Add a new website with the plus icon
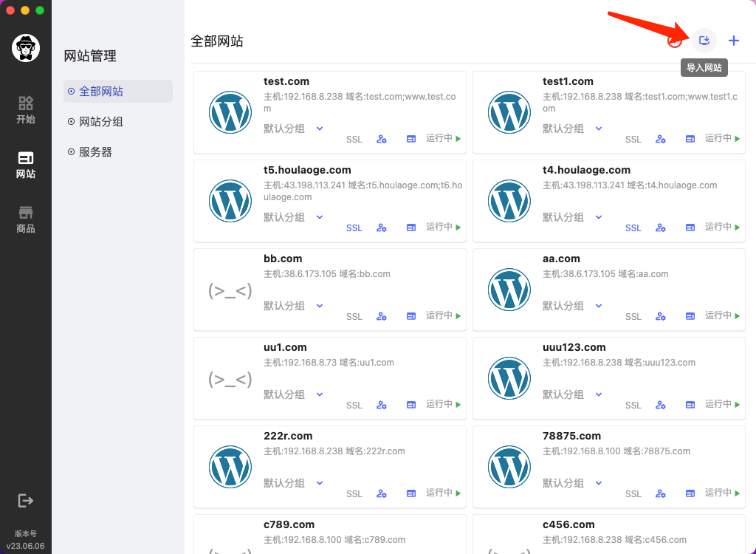Screen dimensions: 756x554 733,41
